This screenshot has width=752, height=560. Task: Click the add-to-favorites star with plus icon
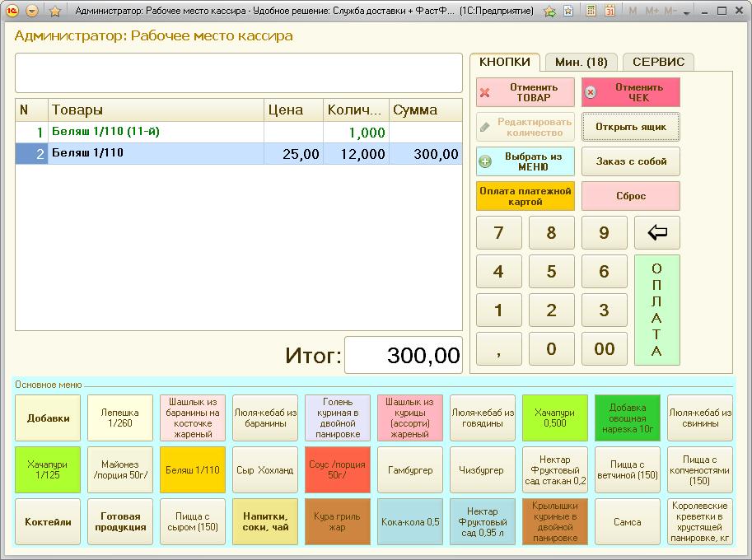click(549, 12)
